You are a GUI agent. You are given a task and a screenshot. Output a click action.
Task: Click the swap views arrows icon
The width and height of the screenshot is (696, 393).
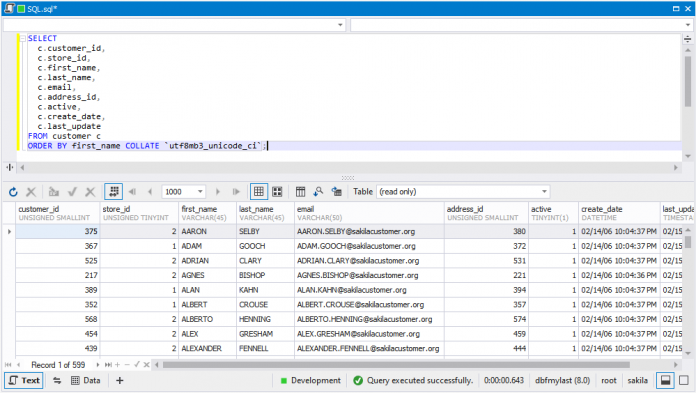click(57, 381)
